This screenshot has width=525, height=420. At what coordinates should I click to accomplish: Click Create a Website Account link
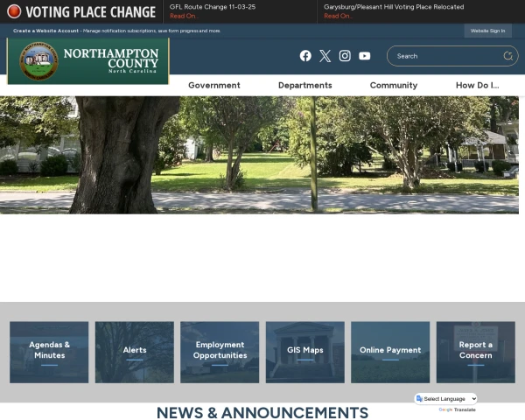(x=45, y=31)
